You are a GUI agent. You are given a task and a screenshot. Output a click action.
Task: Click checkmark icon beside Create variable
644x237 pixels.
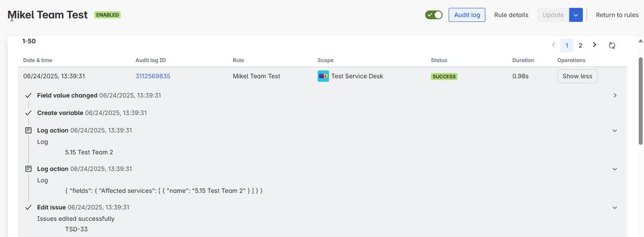(x=28, y=112)
